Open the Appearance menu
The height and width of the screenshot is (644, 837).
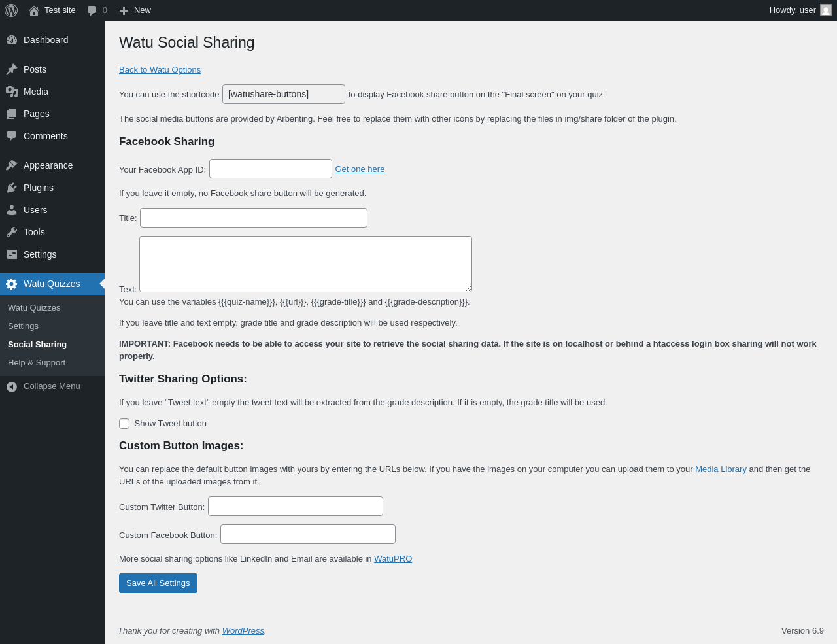click(48, 165)
